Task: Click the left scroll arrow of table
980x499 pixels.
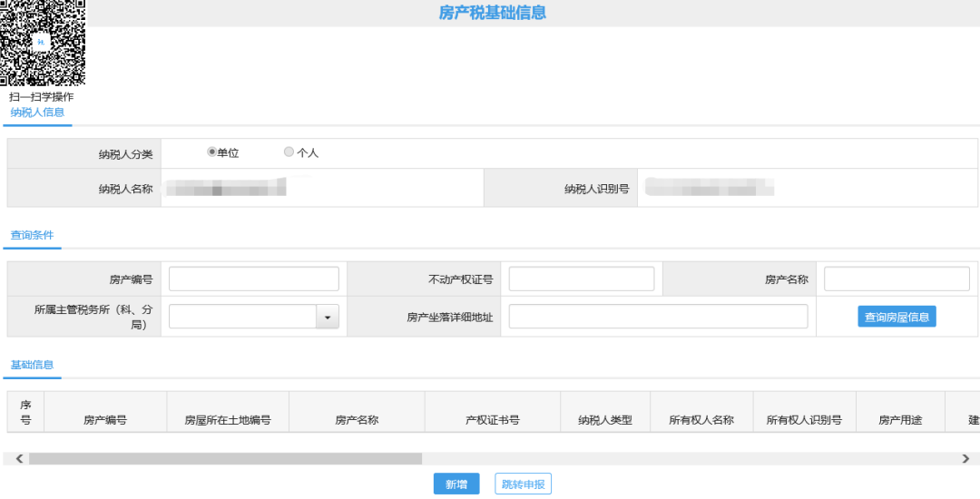Action: pos(19,459)
